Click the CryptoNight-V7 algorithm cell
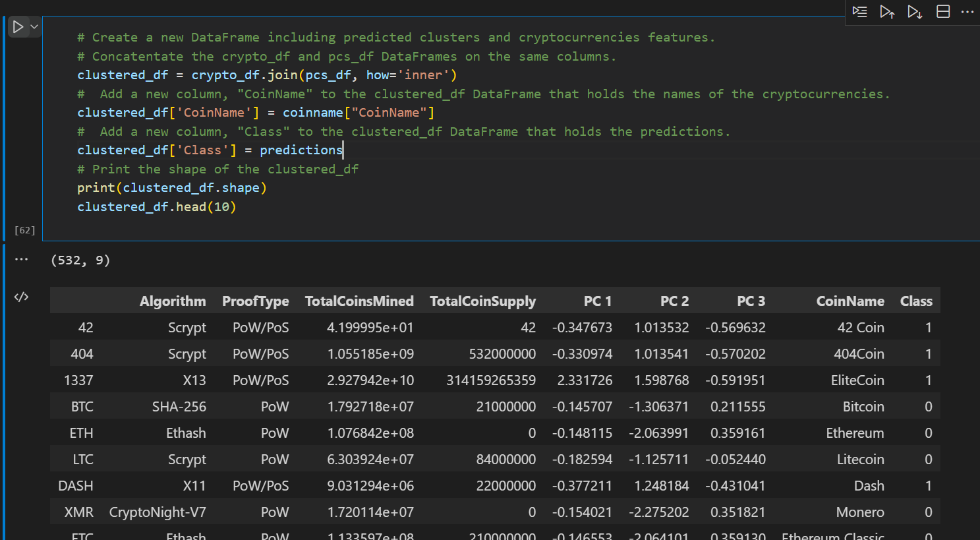 click(158, 512)
